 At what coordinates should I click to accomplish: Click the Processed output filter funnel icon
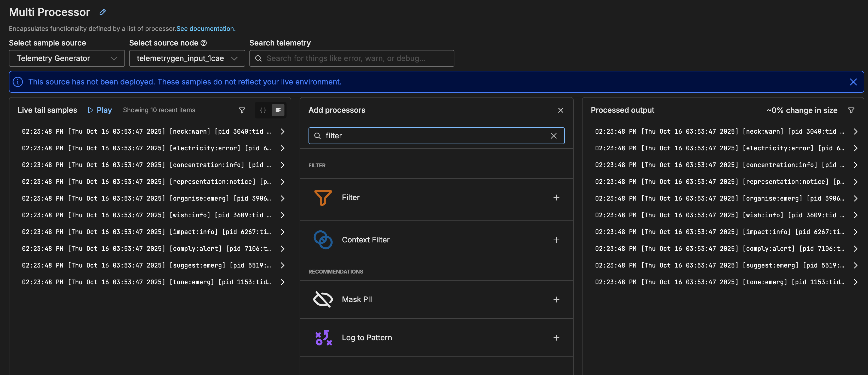(x=851, y=110)
